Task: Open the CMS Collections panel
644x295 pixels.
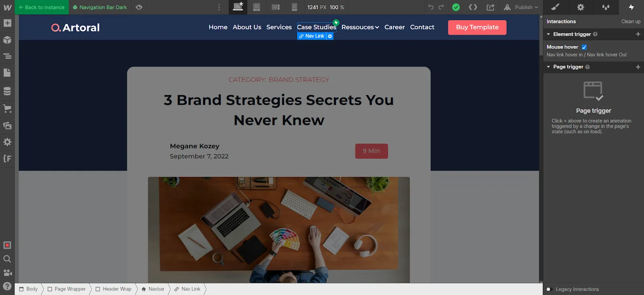Action: coord(7,91)
